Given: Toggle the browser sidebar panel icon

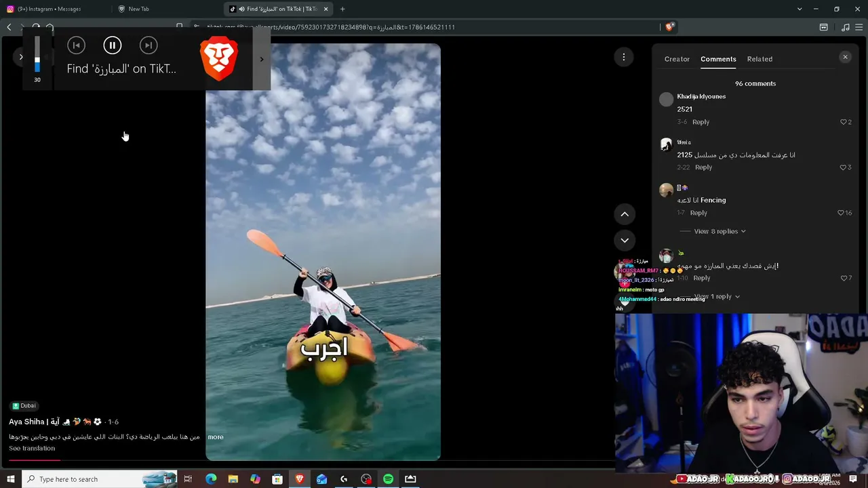Looking at the screenshot, I should tap(823, 27).
